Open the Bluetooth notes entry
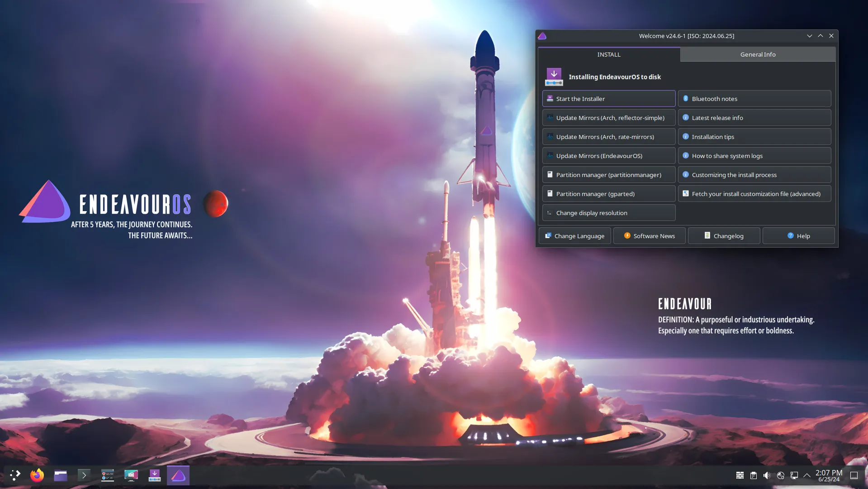 tap(754, 99)
